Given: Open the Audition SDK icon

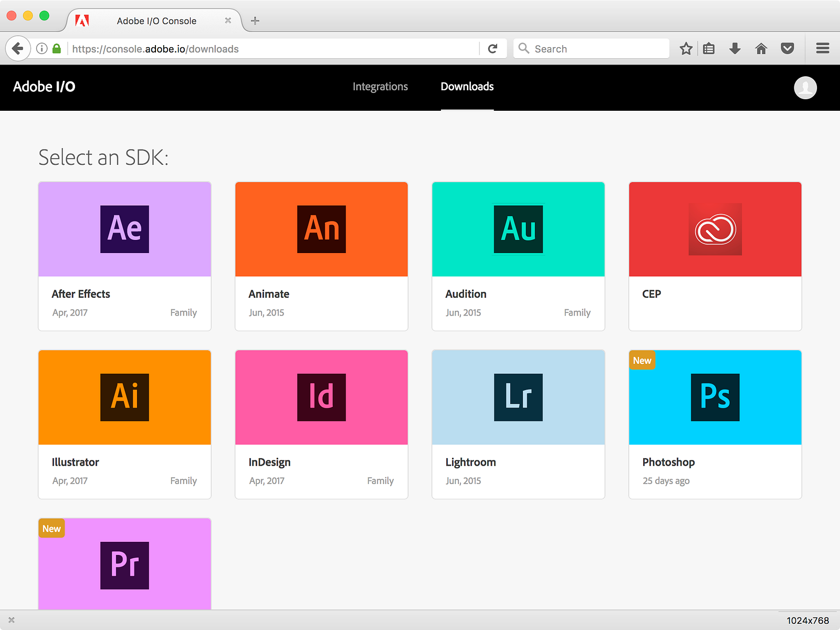Looking at the screenshot, I should 518,229.
